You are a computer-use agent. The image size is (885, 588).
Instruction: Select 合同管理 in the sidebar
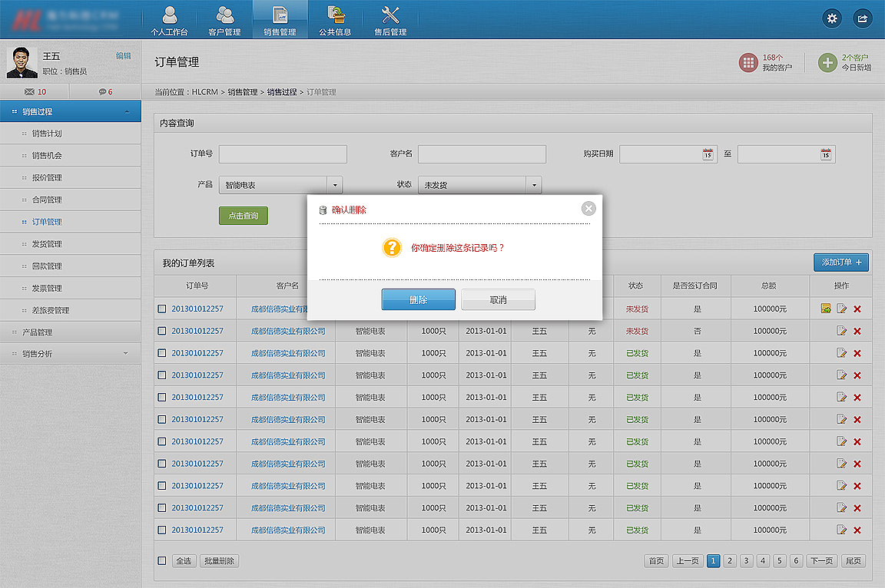[x=71, y=200]
